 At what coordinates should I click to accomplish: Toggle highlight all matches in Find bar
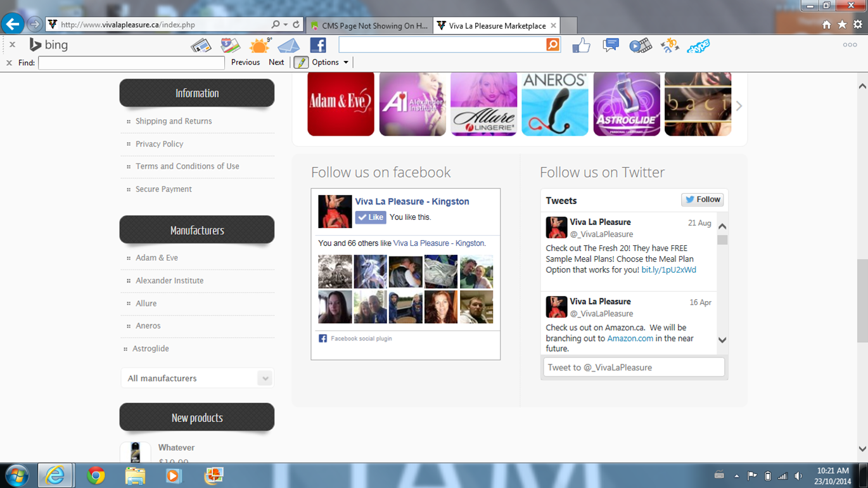(x=301, y=62)
